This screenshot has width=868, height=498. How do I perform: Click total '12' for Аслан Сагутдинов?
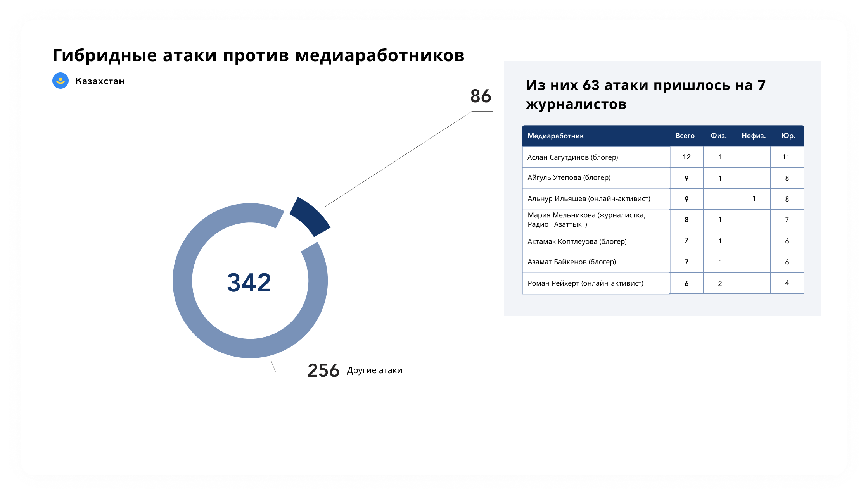pyautogui.click(x=686, y=157)
